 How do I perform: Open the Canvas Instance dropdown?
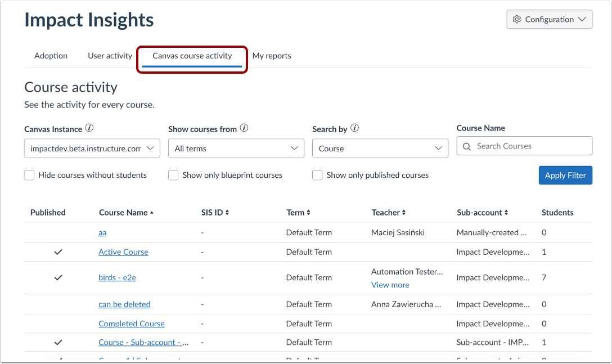[x=92, y=149]
